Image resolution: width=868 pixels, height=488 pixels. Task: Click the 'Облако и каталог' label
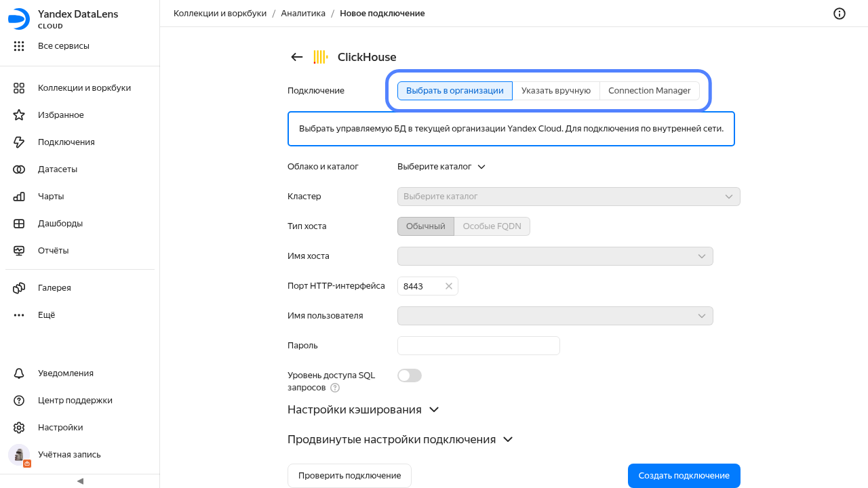(x=323, y=167)
